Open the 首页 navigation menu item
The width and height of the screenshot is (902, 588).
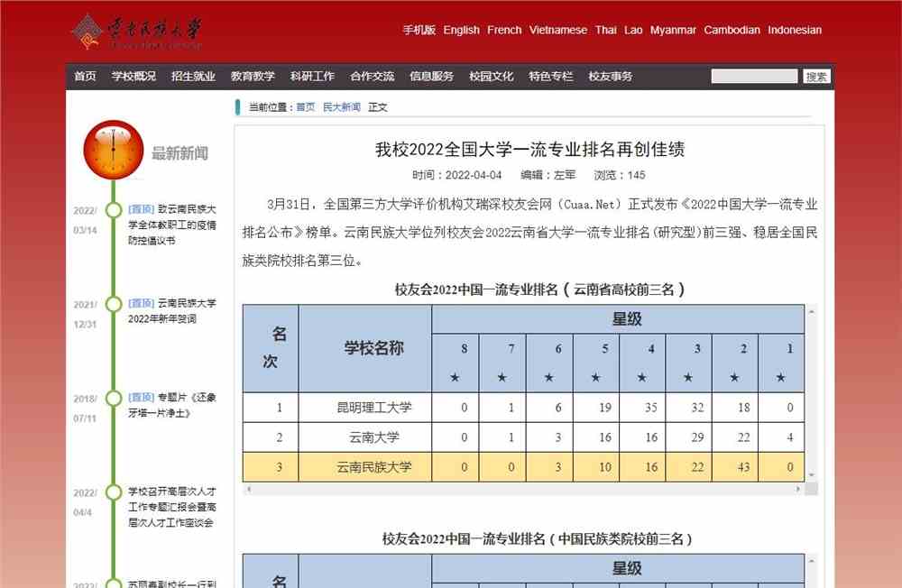click(x=85, y=76)
